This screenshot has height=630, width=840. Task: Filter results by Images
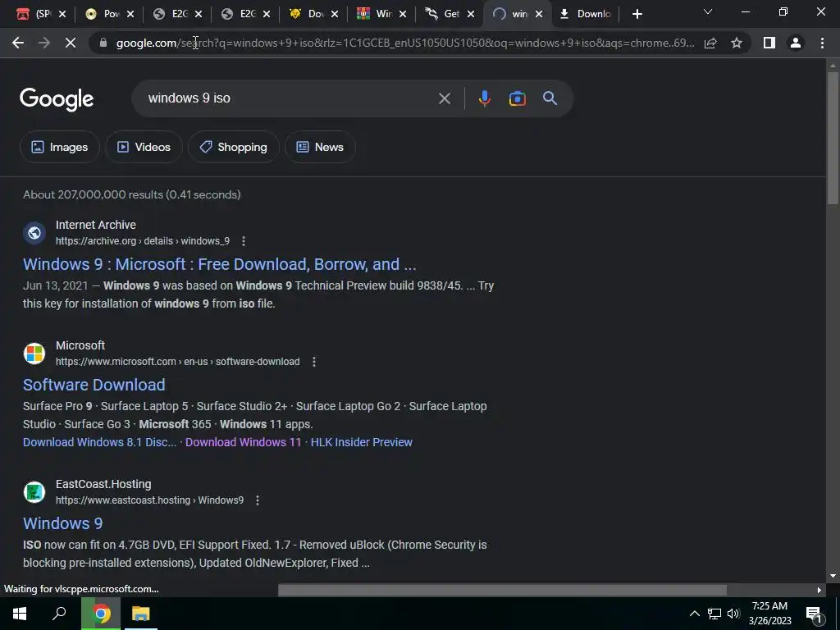click(59, 148)
